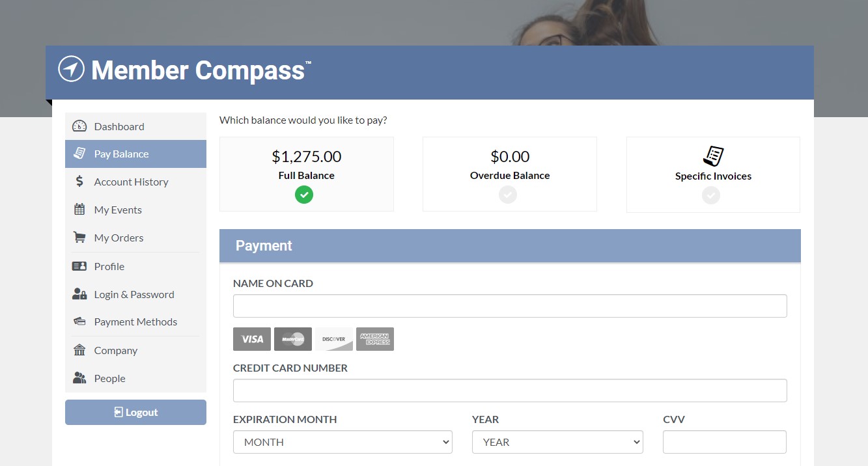Click the Logout button
Screen dimensions: 868x466
(x=135, y=412)
